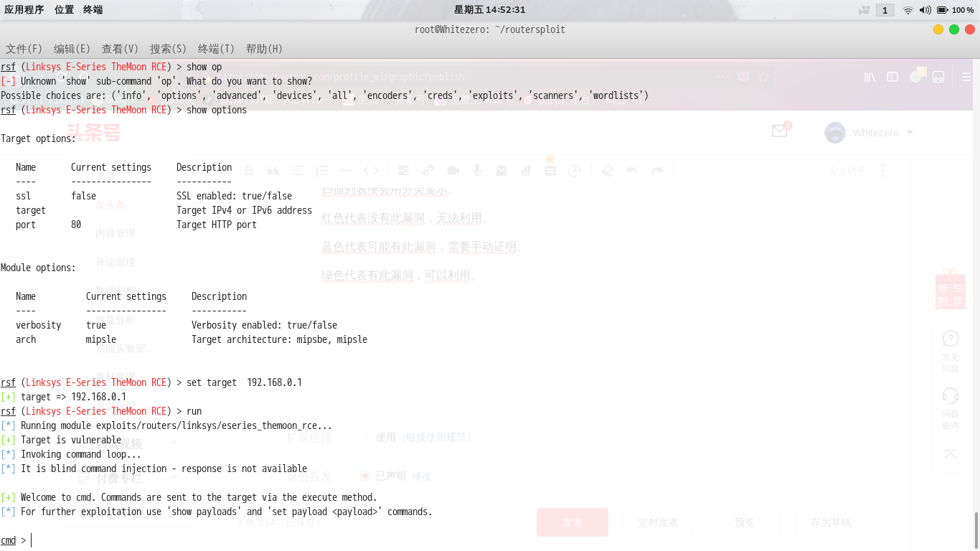Viewport: 980px width, 551px height.
Task: Click the 'run' command text
Action: [x=194, y=411]
